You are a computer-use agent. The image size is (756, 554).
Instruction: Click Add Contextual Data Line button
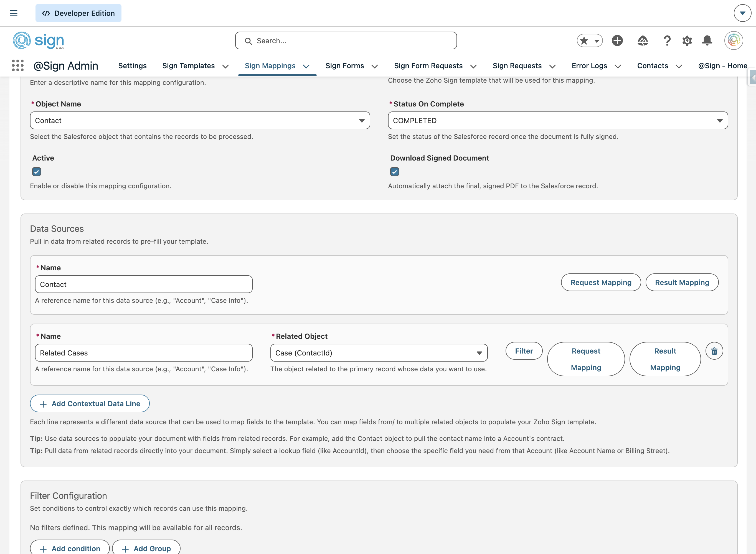click(x=90, y=403)
